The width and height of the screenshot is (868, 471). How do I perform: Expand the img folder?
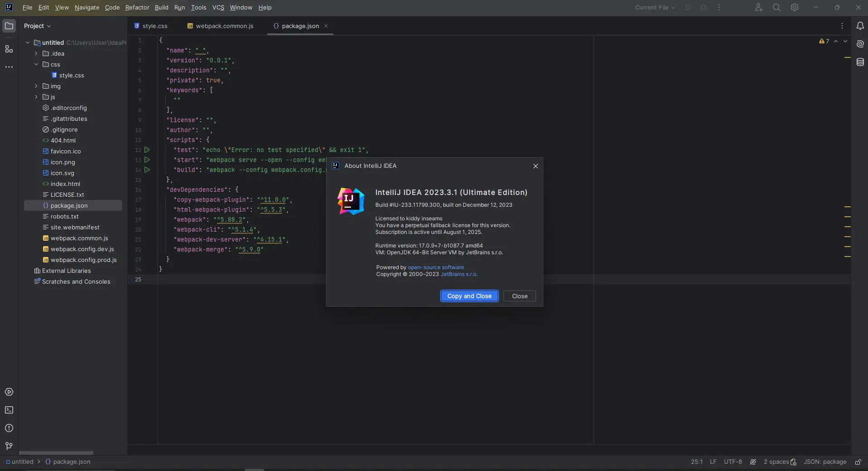pyautogui.click(x=36, y=86)
